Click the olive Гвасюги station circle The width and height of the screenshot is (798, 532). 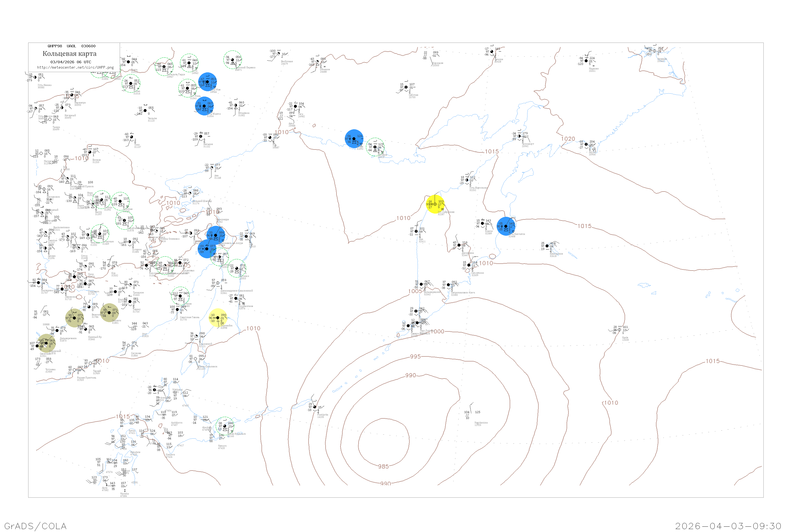109,313
